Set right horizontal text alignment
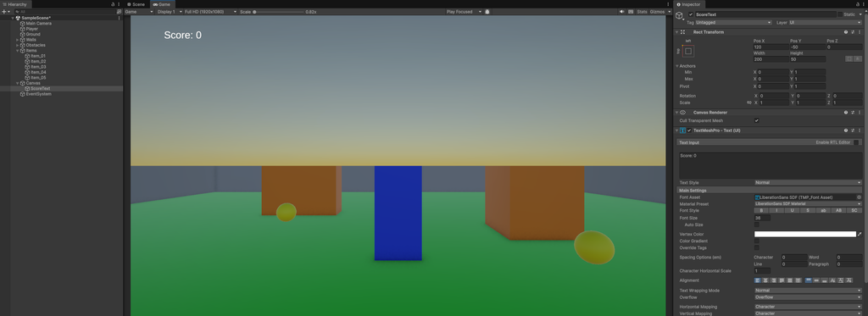Viewport: 868px width, 316px height. pyautogui.click(x=773, y=280)
